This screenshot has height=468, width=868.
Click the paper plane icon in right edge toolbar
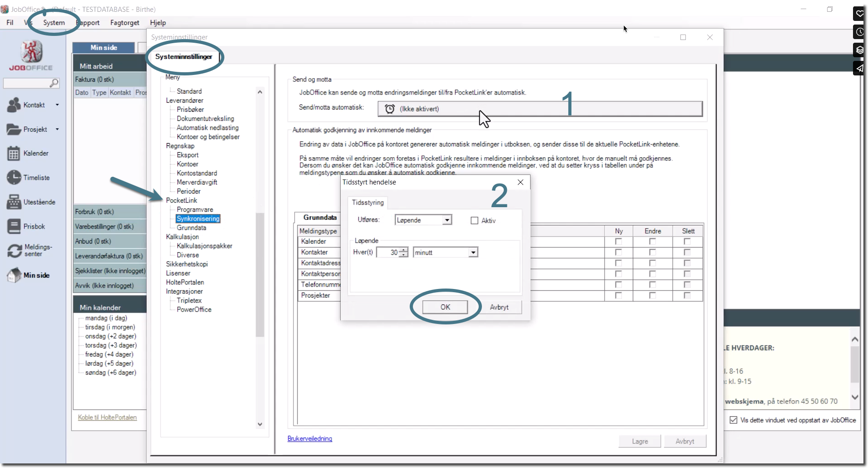(x=860, y=68)
